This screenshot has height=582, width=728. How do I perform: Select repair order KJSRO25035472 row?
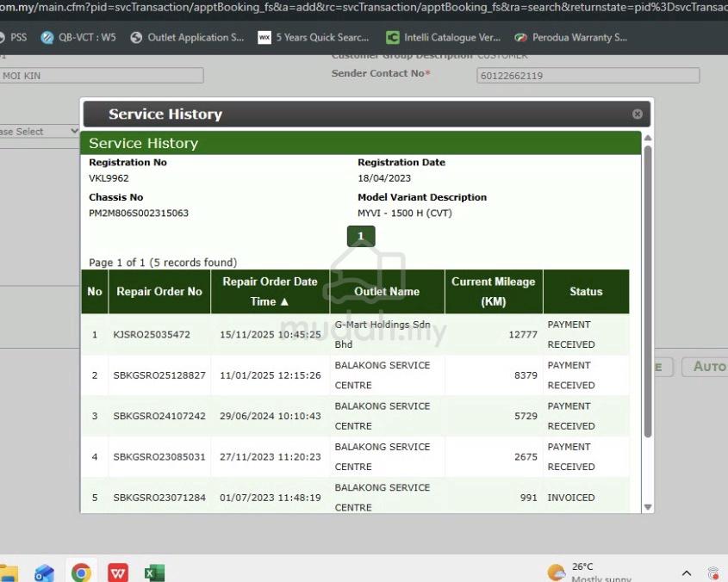pyautogui.click(x=152, y=334)
